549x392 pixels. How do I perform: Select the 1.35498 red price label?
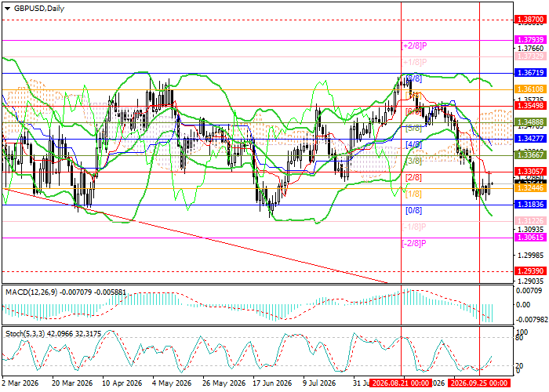[x=530, y=106]
